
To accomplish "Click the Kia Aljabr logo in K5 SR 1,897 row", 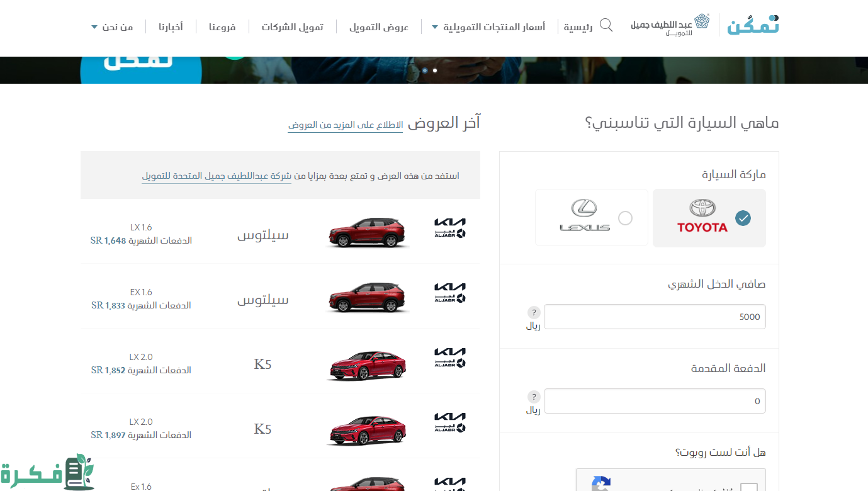I will coord(450,422).
